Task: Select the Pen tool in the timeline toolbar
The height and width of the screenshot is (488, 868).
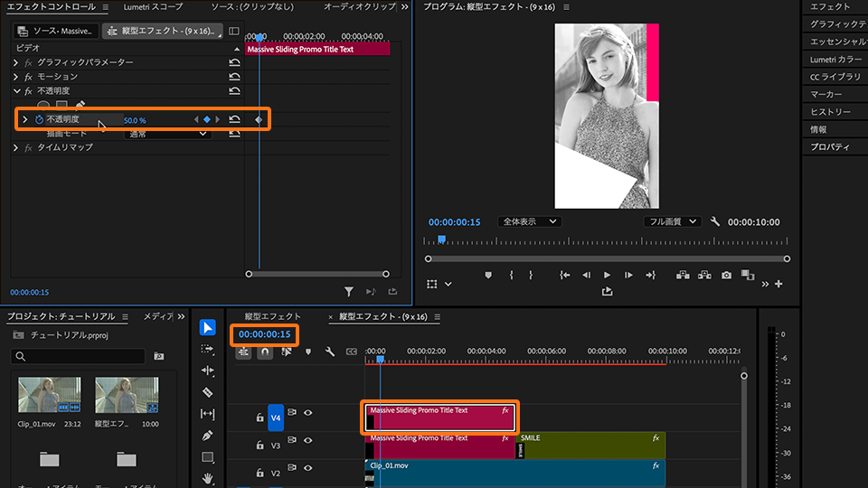Action: [208, 436]
